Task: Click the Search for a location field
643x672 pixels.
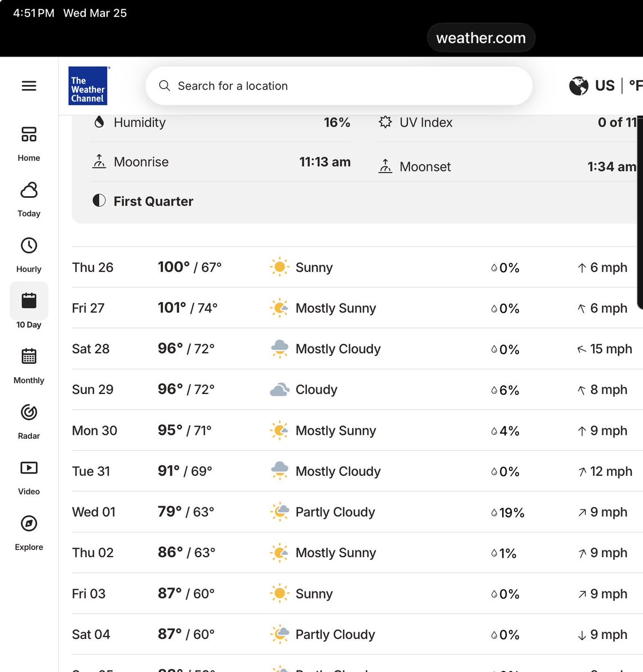Action: click(x=339, y=86)
